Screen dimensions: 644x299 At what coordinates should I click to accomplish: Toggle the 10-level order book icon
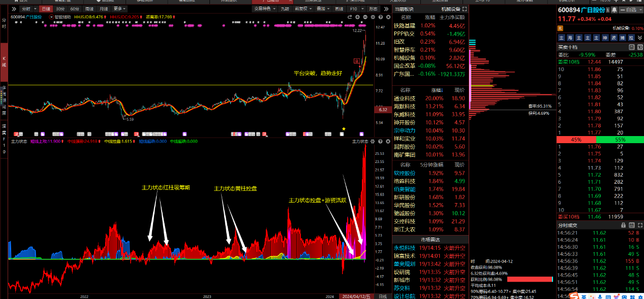point(640,47)
